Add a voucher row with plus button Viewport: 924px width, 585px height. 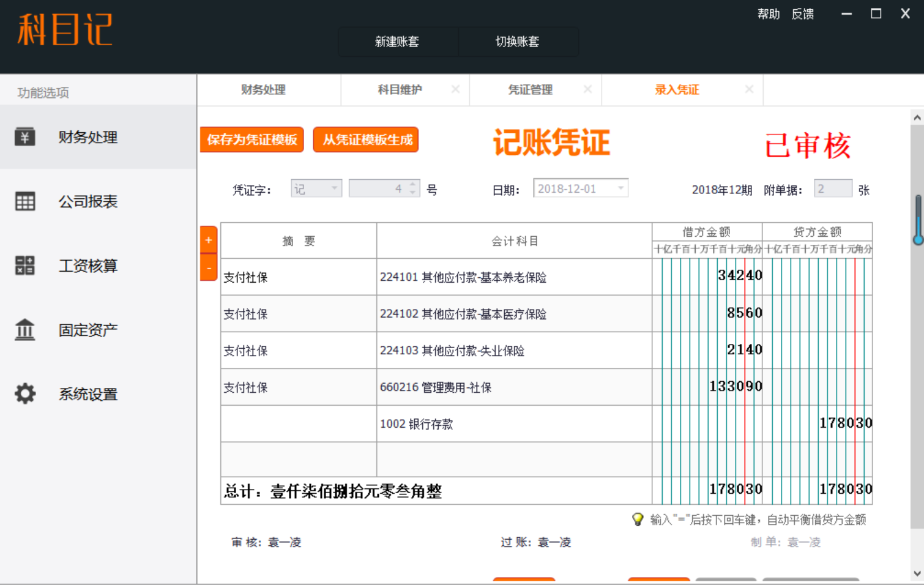(x=209, y=240)
